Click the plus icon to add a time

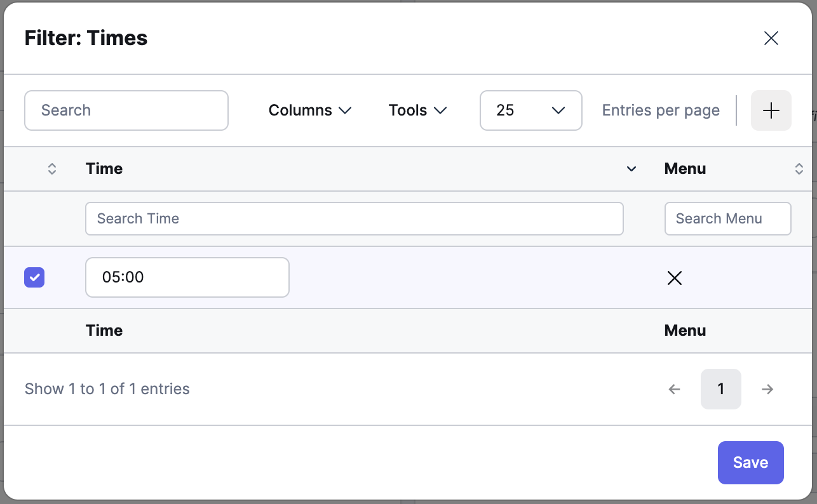click(x=771, y=110)
